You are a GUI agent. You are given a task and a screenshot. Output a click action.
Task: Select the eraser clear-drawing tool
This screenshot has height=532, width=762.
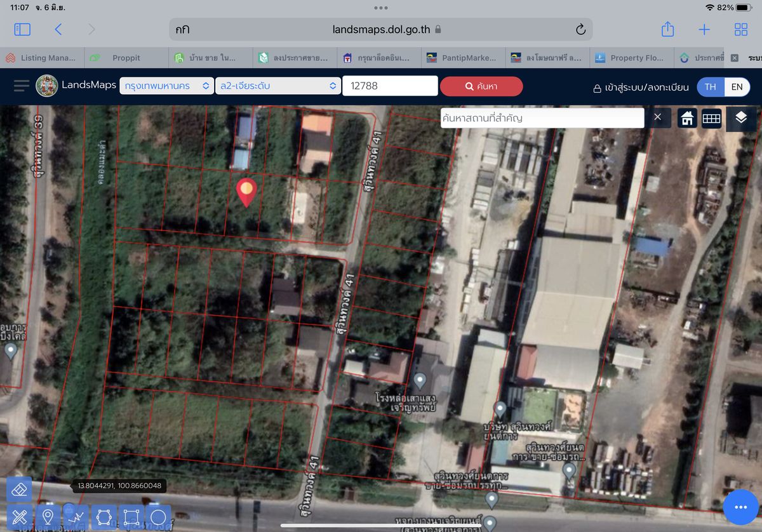click(19, 489)
